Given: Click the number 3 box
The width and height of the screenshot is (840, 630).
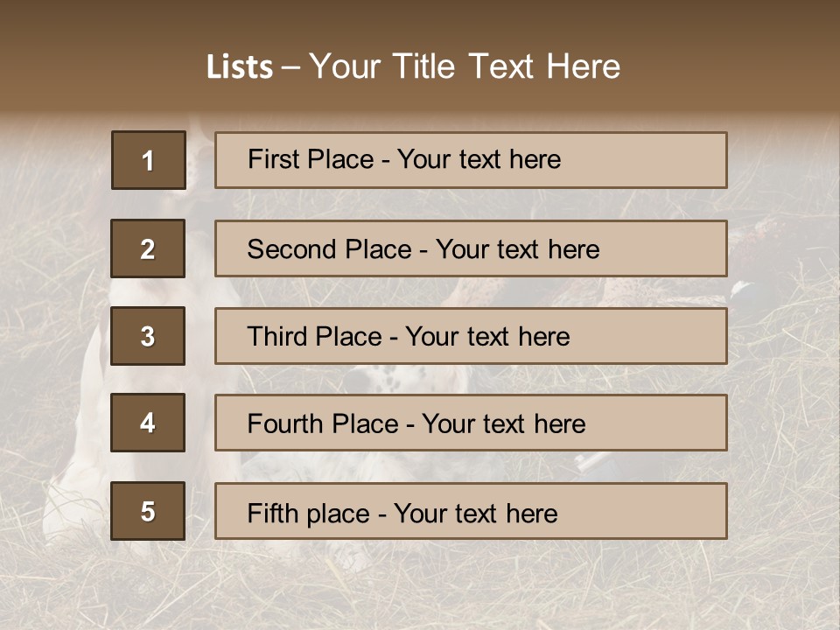Looking at the screenshot, I should click(x=148, y=336).
